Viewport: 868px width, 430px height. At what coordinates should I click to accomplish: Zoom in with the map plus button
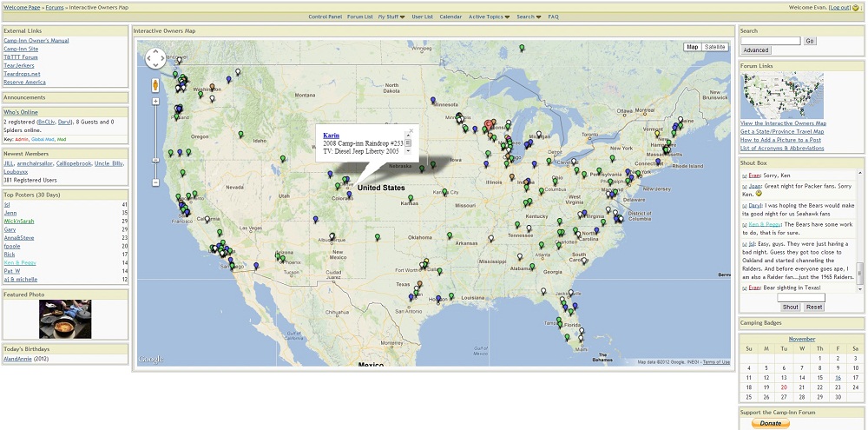pos(155,102)
